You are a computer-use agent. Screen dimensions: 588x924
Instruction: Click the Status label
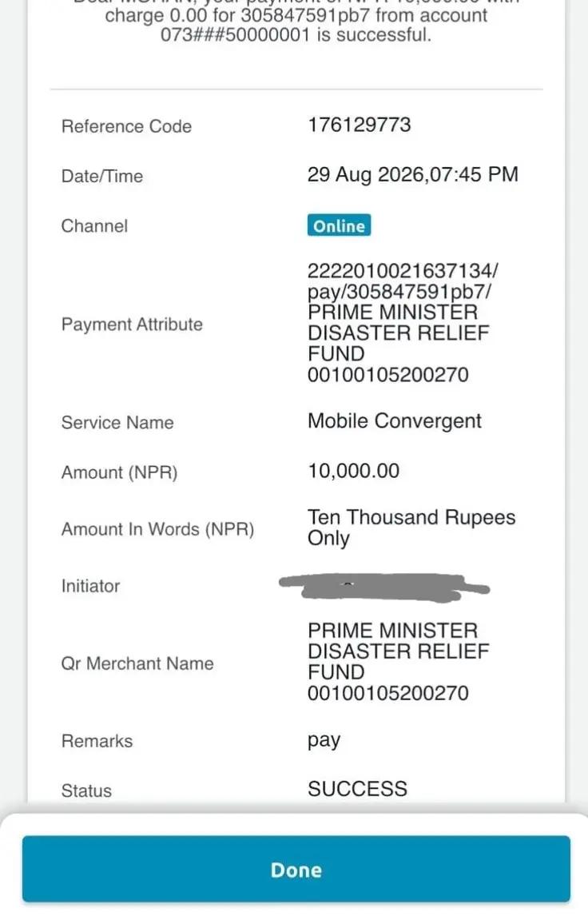86,791
